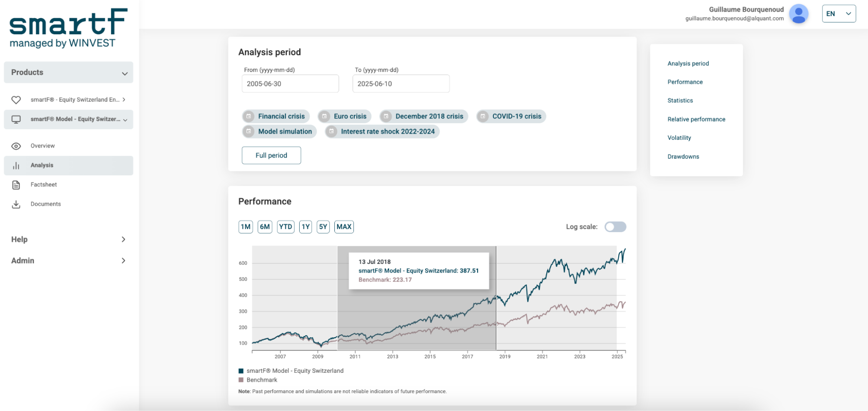
Task: Click the From date input field
Action: (290, 84)
